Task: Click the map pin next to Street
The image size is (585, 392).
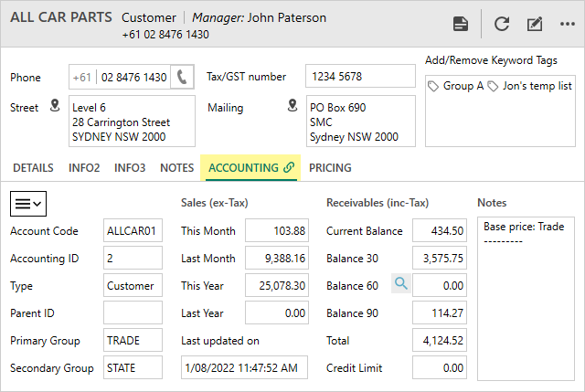Action: pos(54,106)
